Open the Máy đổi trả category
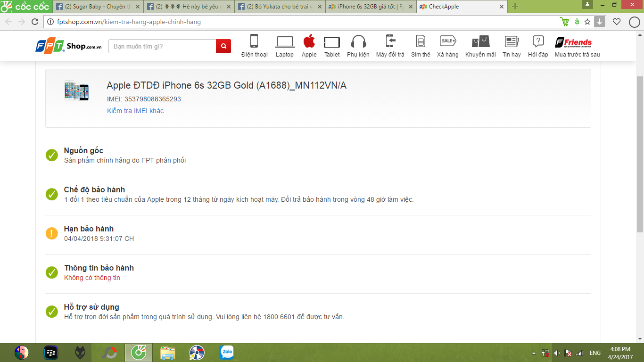This screenshot has height=362, width=644. click(390, 46)
